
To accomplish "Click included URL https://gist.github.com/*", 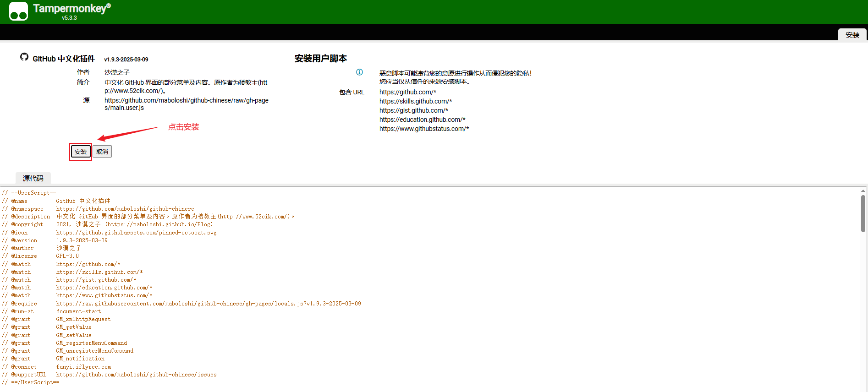I will coord(414,110).
